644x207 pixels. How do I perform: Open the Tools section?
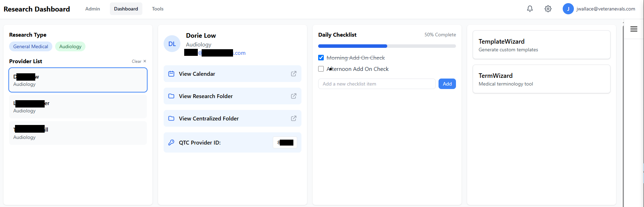pos(157,9)
